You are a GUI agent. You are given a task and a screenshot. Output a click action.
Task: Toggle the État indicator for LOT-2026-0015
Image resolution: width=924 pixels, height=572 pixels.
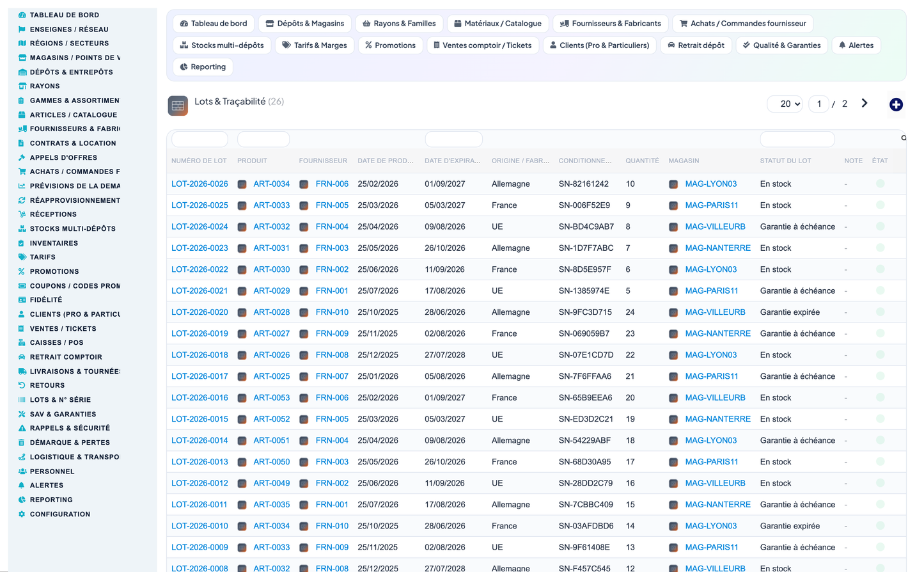pos(880,419)
